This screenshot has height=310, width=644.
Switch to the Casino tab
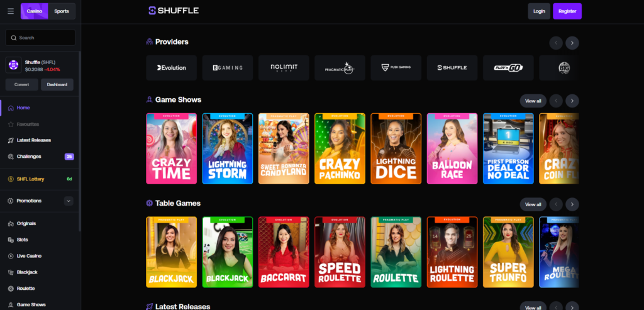[x=35, y=11]
